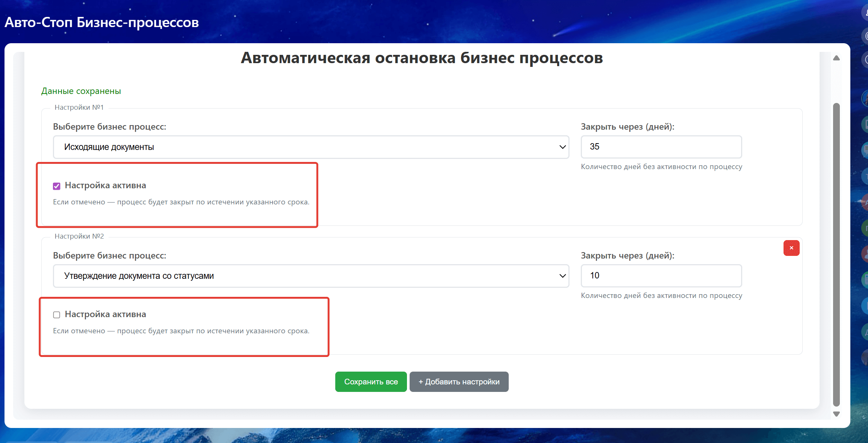Click the Авто-Стоп Бизнес-процессов page title
Image resolution: width=868 pixels, height=443 pixels.
[102, 23]
